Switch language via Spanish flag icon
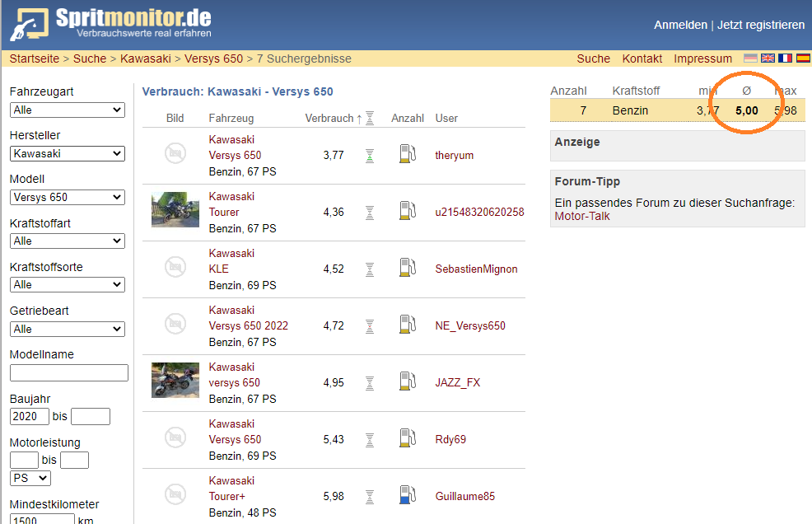The image size is (812, 524). point(803,58)
